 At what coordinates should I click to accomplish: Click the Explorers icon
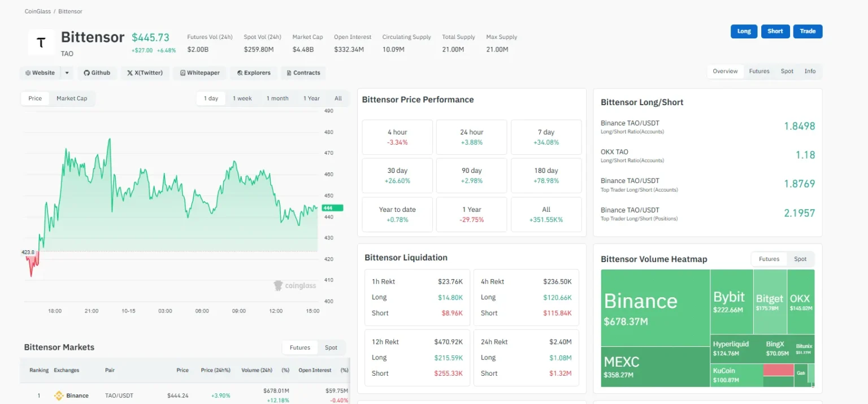[240, 72]
